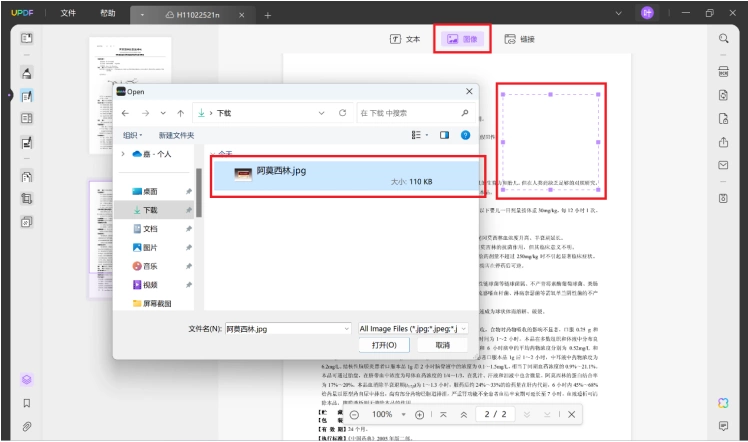Click the 取消 button
This screenshot has height=442, width=748.
coord(442,345)
